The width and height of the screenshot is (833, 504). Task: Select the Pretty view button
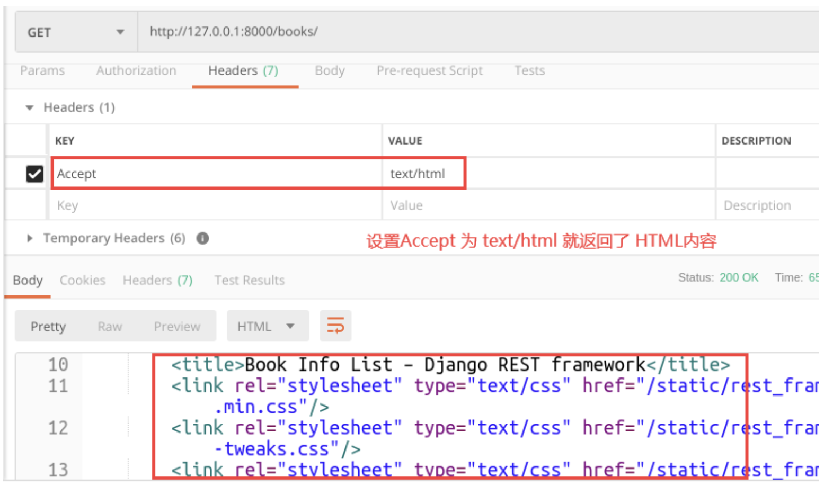(48, 326)
